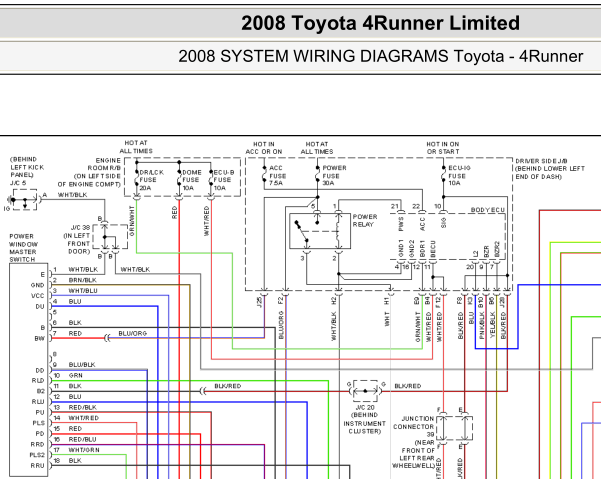Screen dimensions: 601x479
Task: Select the "B10" connector label
Action: click(481, 302)
